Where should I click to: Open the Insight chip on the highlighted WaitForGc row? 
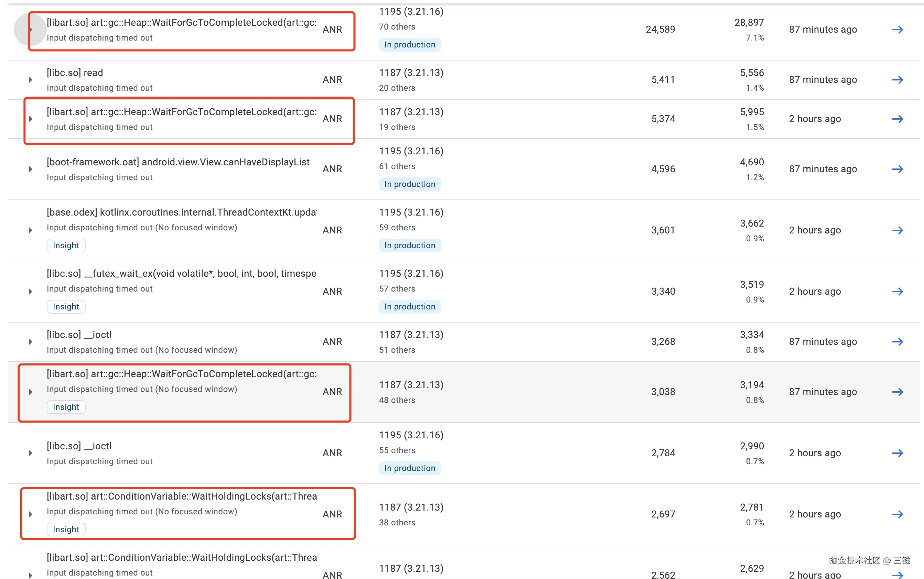click(x=66, y=407)
